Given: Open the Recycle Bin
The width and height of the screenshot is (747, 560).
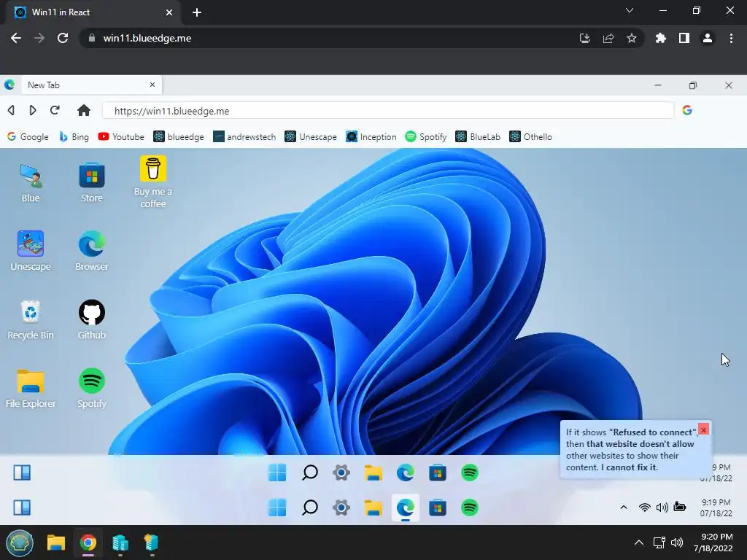Looking at the screenshot, I should pos(31,320).
